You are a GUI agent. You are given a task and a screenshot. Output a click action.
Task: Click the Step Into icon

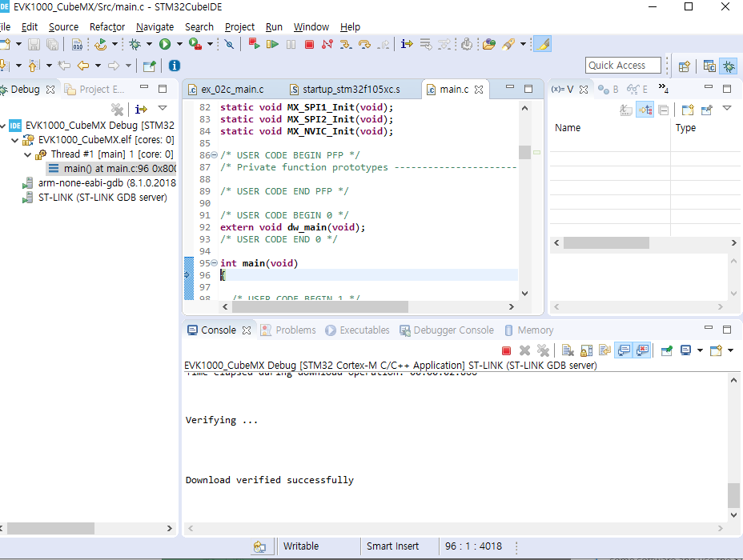pyautogui.click(x=345, y=45)
